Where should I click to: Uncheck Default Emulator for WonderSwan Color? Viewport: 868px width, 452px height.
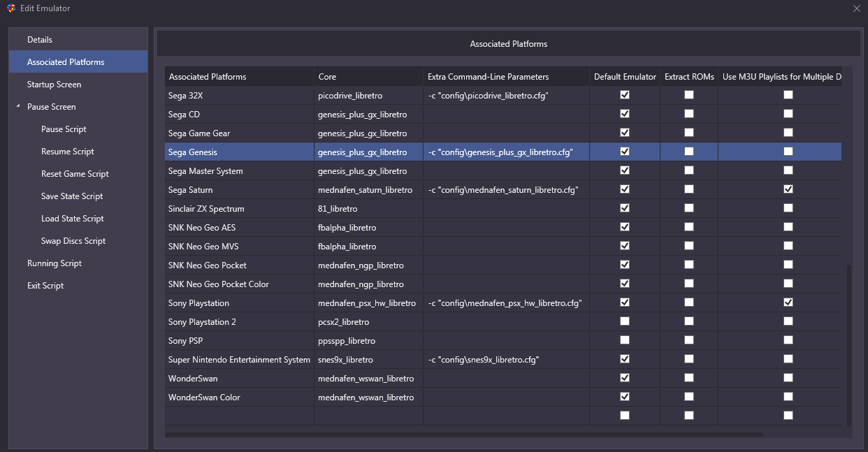point(625,397)
